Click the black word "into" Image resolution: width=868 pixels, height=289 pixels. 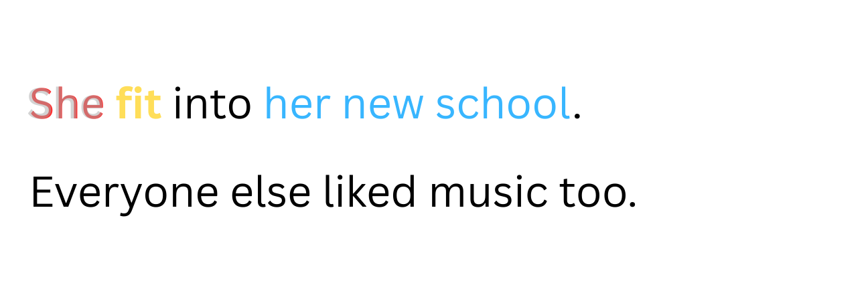pos(212,105)
